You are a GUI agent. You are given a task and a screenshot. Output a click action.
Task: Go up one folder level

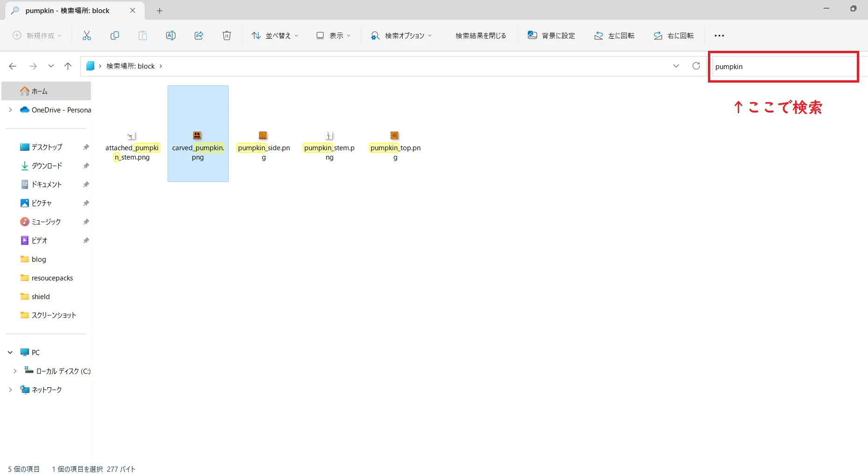pyautogui.click(x=68, y=66)
